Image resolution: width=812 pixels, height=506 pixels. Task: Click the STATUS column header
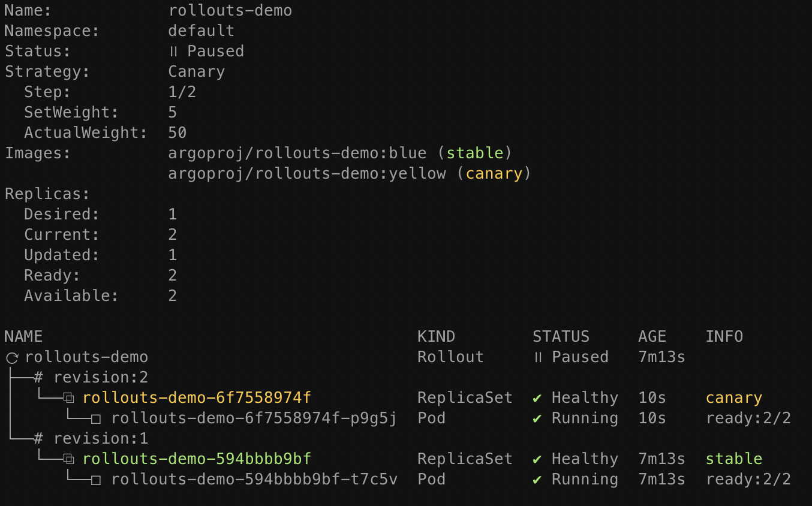point(561,337)
